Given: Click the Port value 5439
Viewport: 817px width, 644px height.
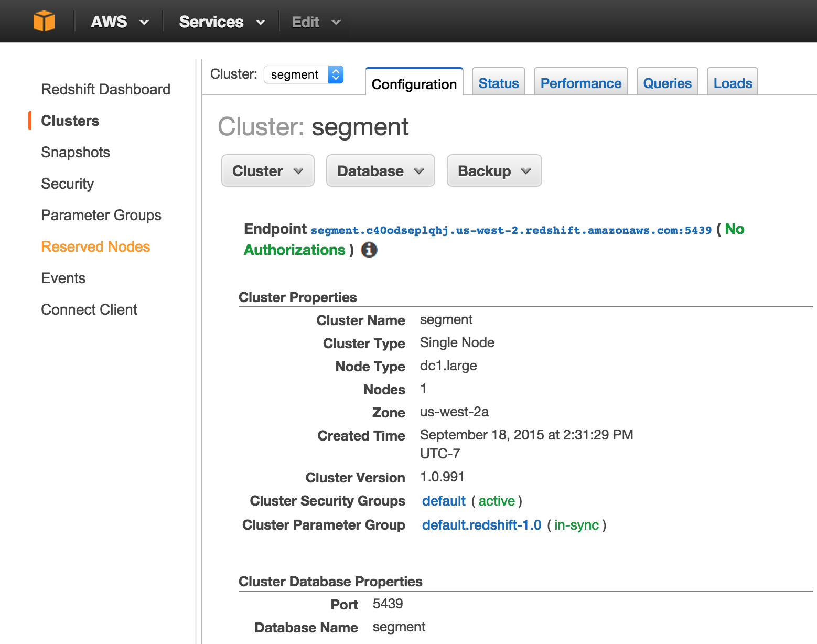Looking at the screenshot, I should 388,604.
